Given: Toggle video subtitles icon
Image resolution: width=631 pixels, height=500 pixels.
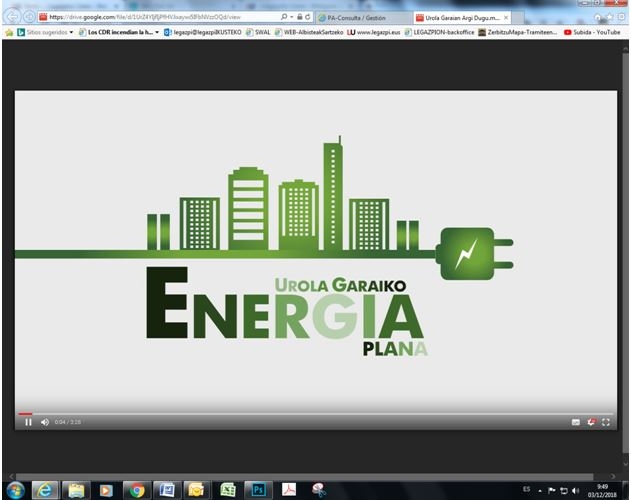Looking at the screenshot, I should pyautogui.click(x=576, y=422).
